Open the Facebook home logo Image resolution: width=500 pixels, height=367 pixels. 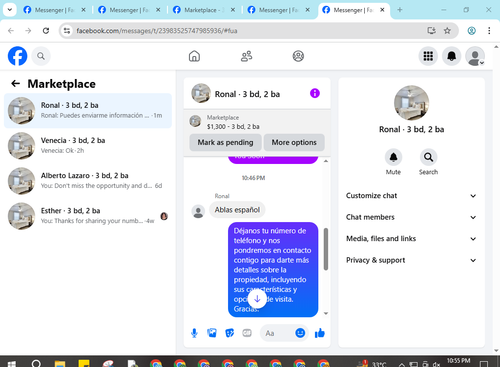point(17,56)
